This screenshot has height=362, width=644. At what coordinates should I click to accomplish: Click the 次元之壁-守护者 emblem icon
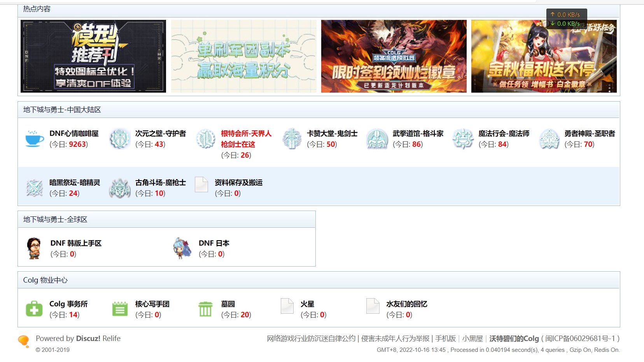tap(120, 139)
